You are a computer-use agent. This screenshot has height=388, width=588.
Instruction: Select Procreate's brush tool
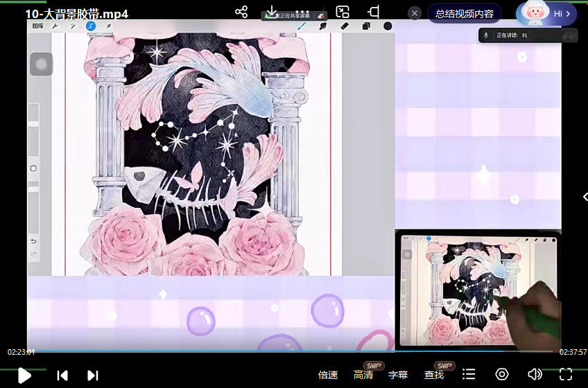click(x=302, y=26)
